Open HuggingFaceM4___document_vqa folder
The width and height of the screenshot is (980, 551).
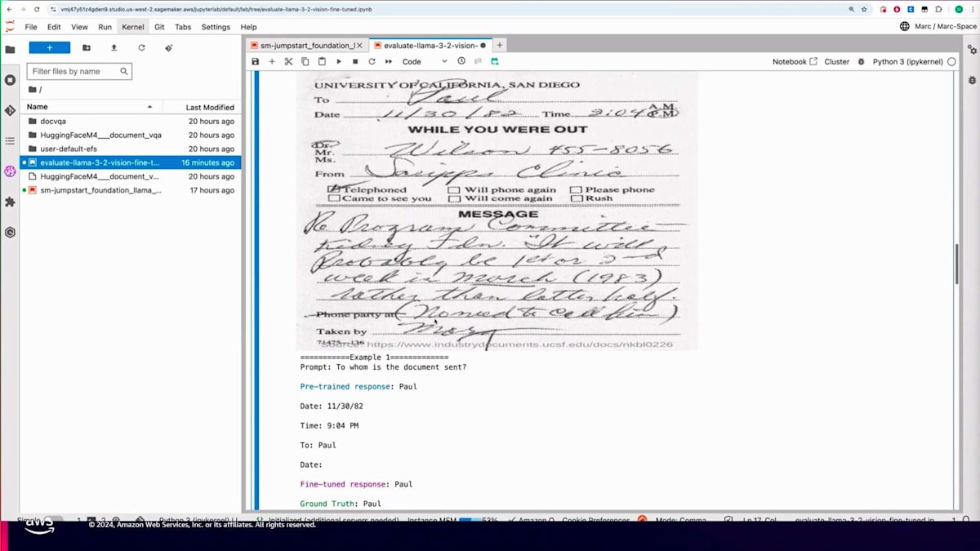[131, 135]
